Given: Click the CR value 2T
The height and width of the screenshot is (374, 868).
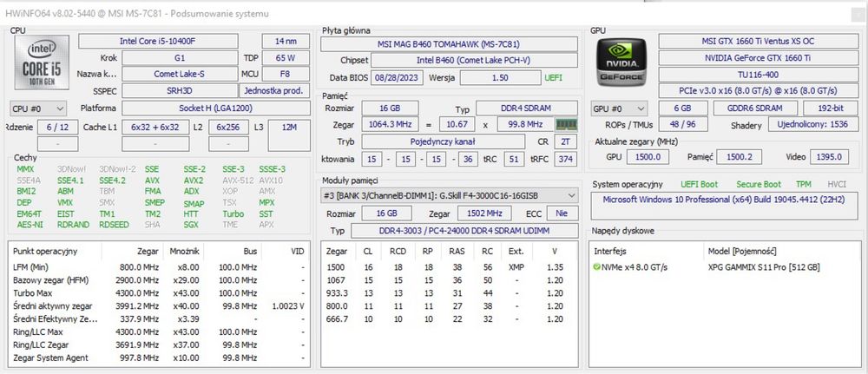Looking at the screenshot, I should [565, 141].
